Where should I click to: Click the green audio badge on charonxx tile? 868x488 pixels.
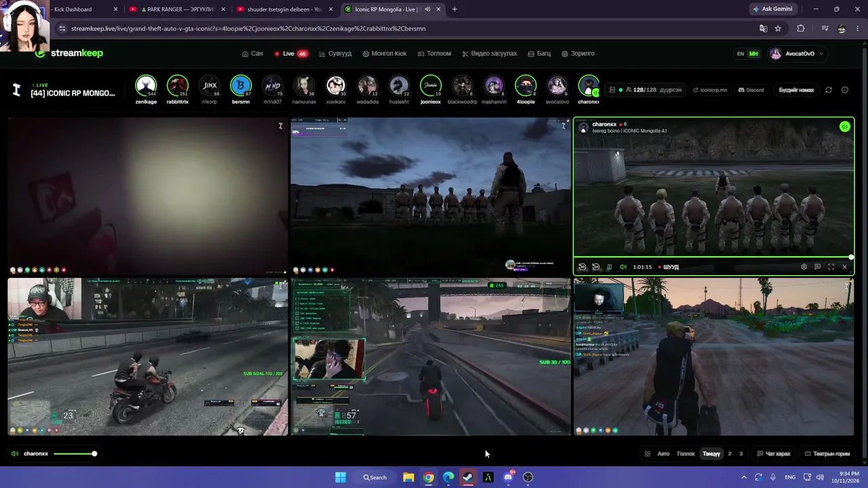tap(845, 127)
